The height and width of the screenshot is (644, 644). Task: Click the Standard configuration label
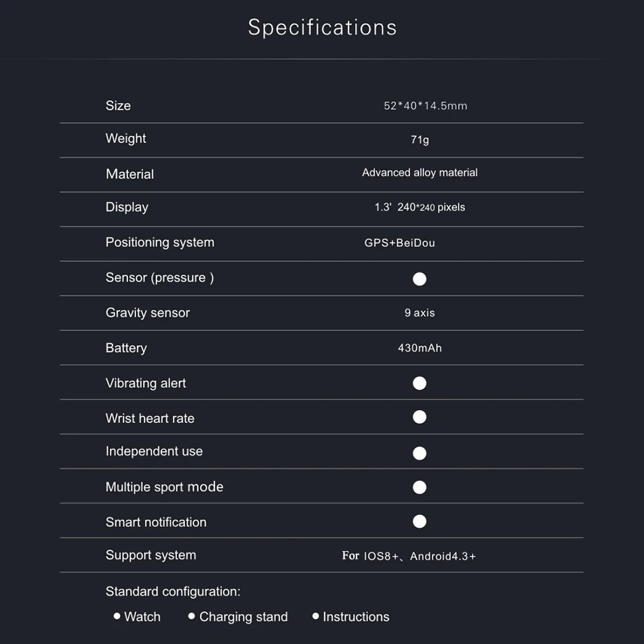coord(173,591)
